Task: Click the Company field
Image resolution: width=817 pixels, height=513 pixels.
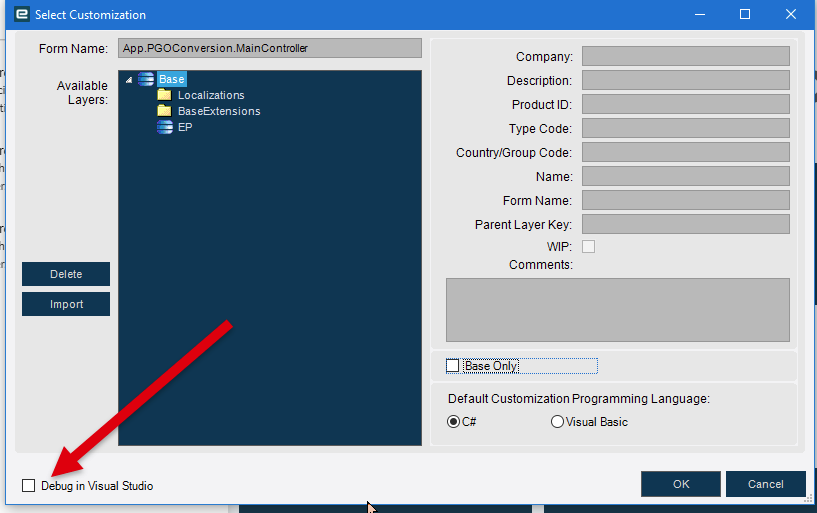Action: (x=686, y=56)
